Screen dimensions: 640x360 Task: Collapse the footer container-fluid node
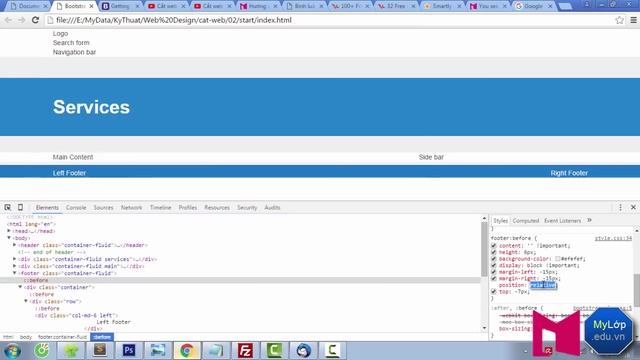[15, 273]
